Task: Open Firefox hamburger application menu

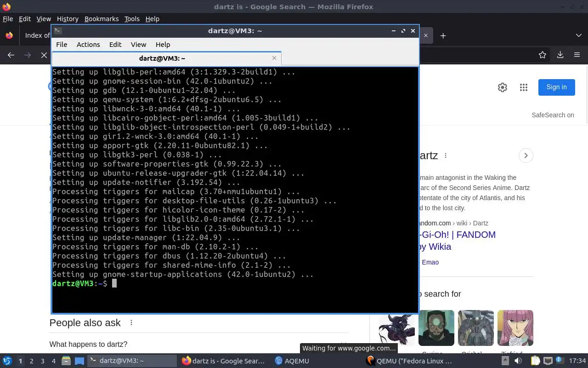Action: [x=577, y=55]
